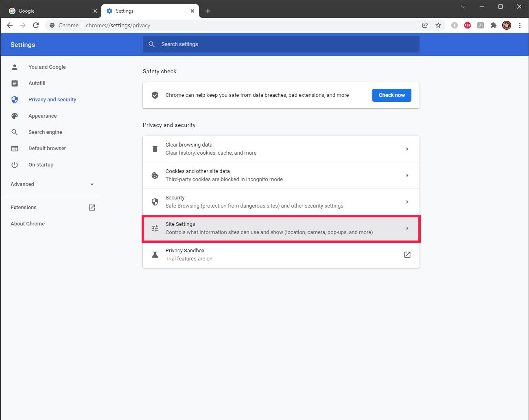Open the Extensions link in sidebar

coord(24,208)
